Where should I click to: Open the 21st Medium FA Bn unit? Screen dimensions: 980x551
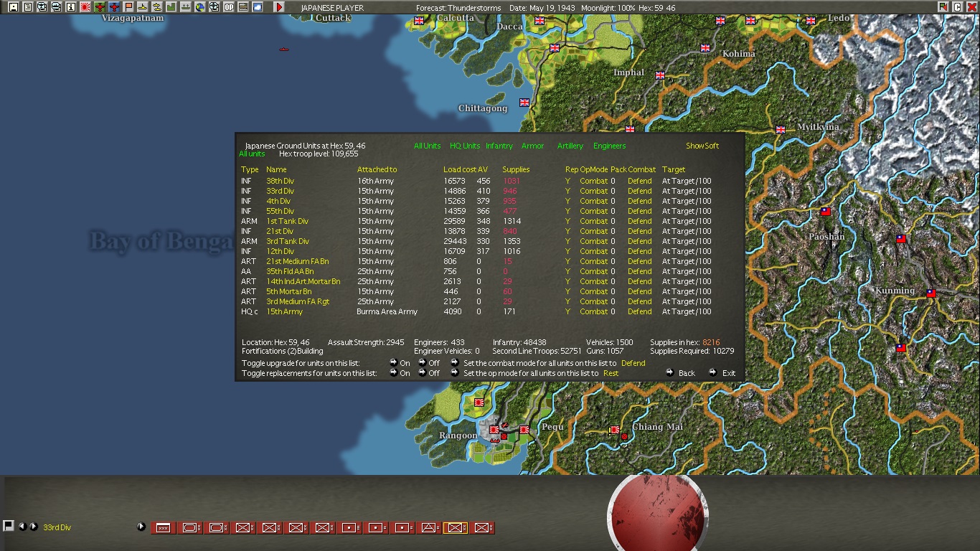pyautogui.click(x=298, y=262)
